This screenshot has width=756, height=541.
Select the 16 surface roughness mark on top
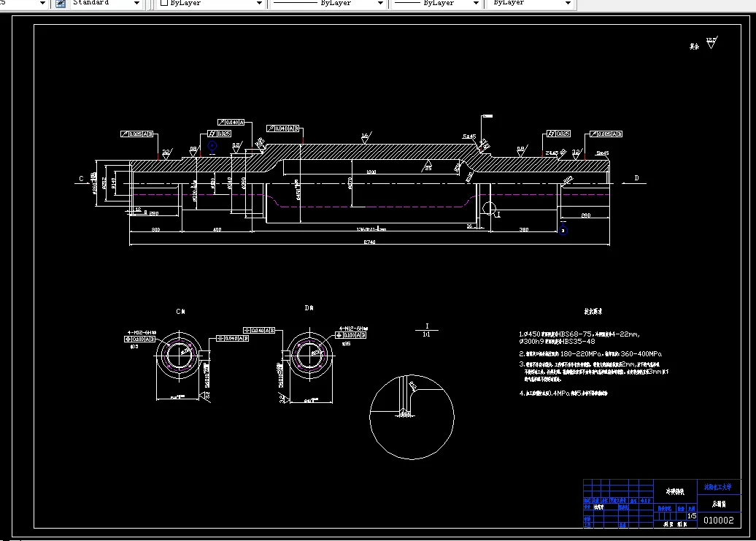[366, 137]
